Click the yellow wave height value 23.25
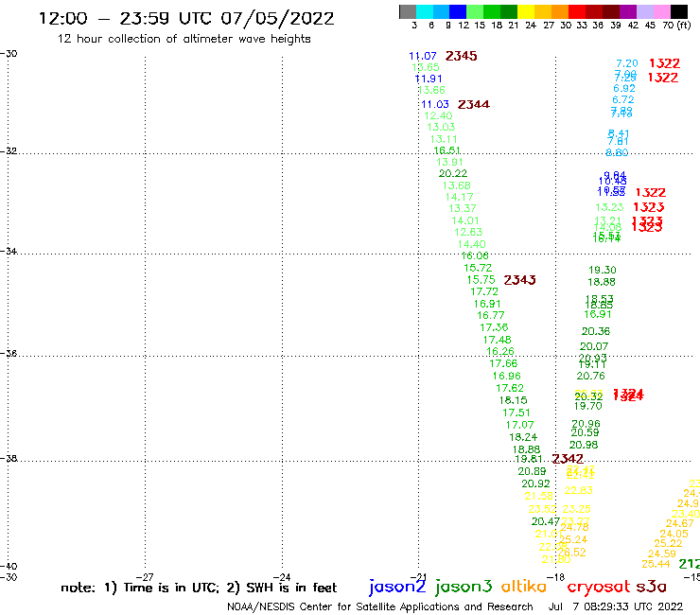This screenshot has height=615, width=700. coord(576,509)
